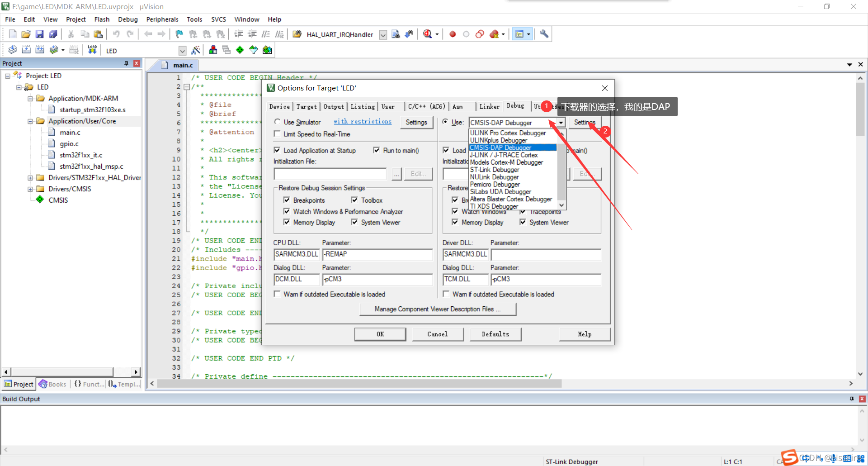Insert a breakpoint with the red dot icon
The height and width of the screenshot is (466, 868).
453,34
